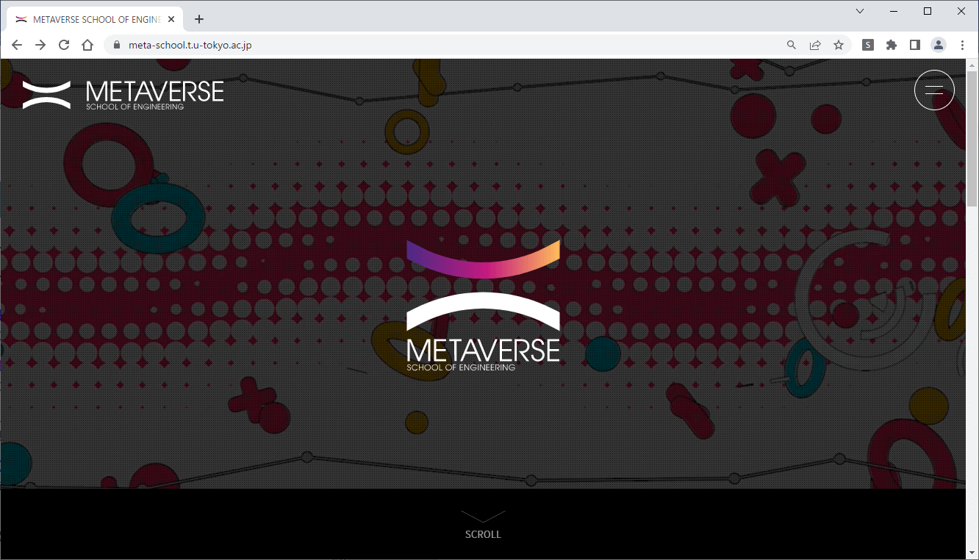Go back to the previous page
The width and height of the screenshot is (979, 560).
click(17, 45)
